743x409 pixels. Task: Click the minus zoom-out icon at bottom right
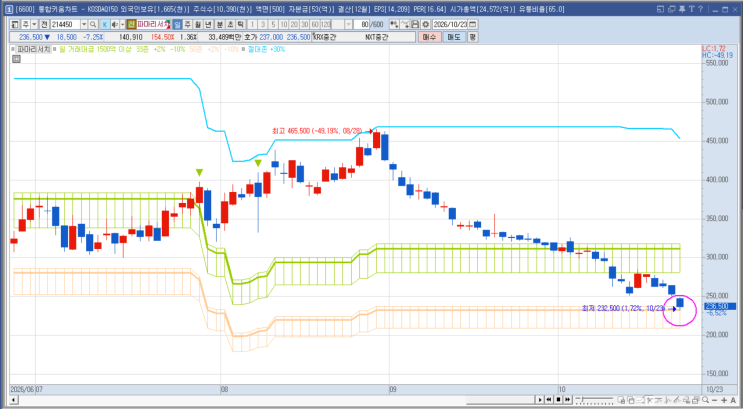714,400
